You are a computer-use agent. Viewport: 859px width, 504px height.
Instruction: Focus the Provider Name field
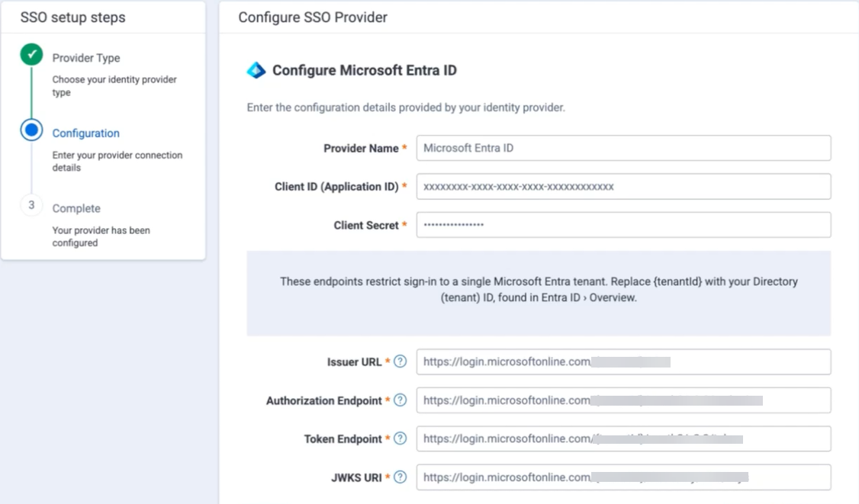click(x=623, y=148)
